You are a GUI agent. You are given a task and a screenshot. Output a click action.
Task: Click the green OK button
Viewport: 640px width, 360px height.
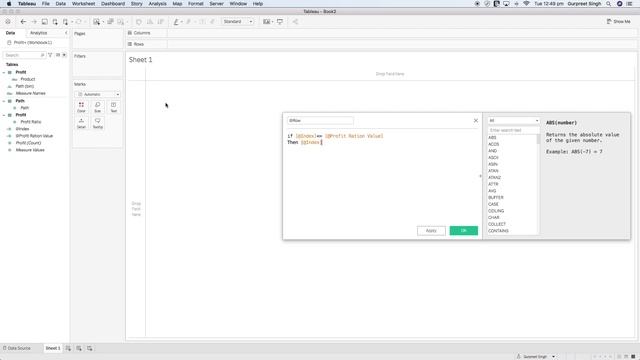[x=464, y=231]
